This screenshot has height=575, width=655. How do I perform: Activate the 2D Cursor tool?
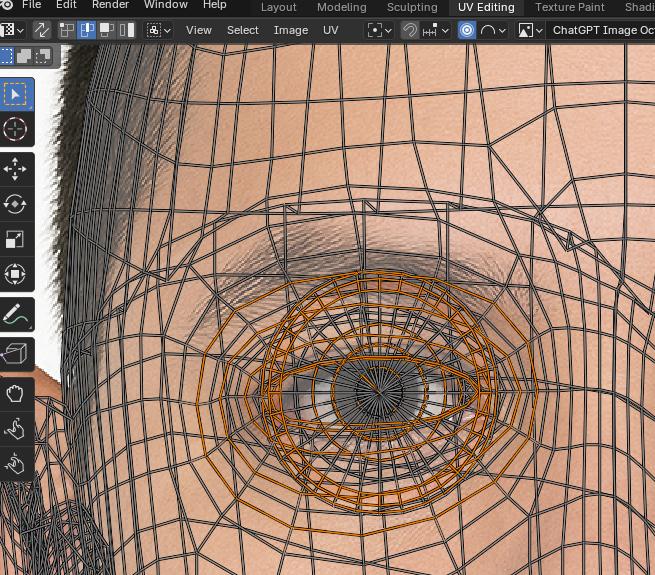[x=16, y=129]
